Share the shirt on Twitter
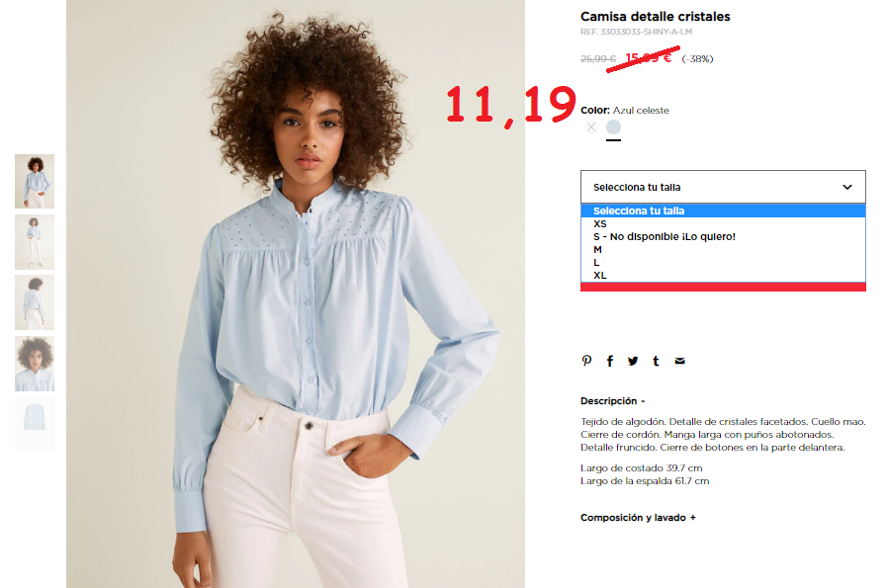 pos(633,361)
